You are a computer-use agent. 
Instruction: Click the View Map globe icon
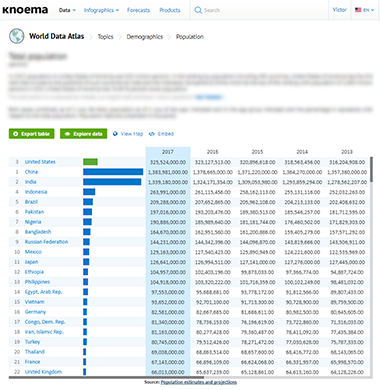pos(115,134)
